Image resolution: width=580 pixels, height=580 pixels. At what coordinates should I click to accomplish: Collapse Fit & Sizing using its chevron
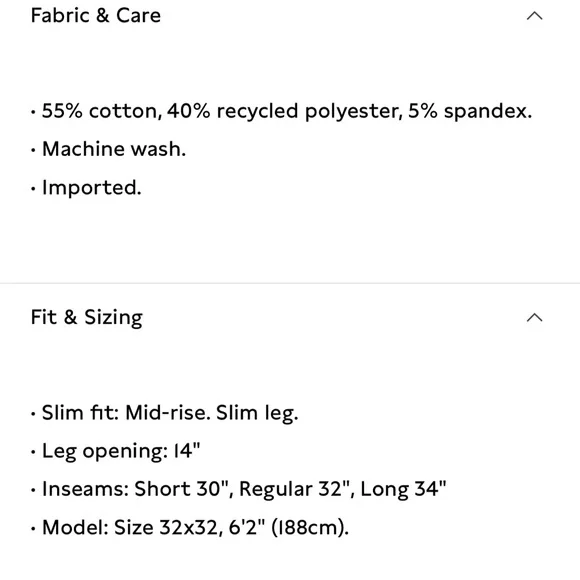[x=535, y=318]
